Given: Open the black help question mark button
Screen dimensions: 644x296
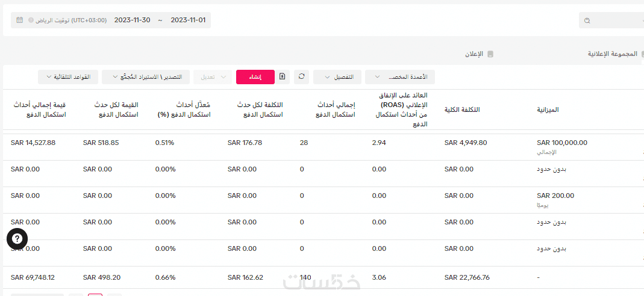Looking at the screenshot, I should (17, 239).
